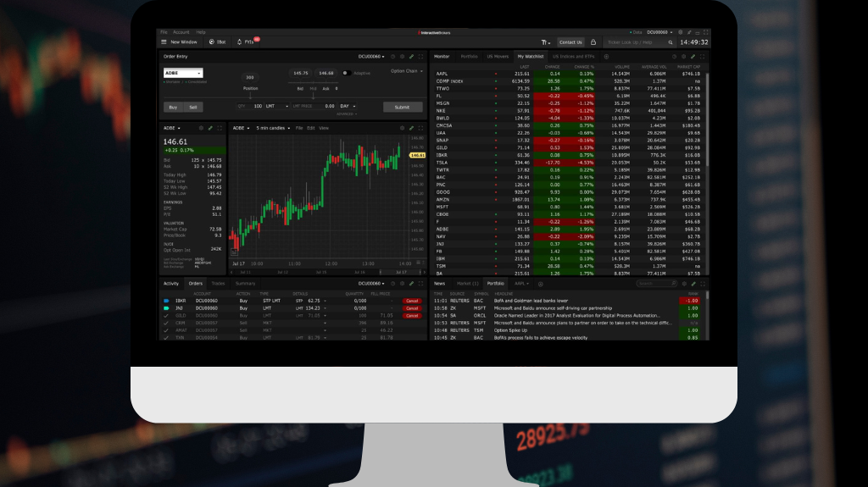Toggle the JNJ order row status indicator

point(166,308)
